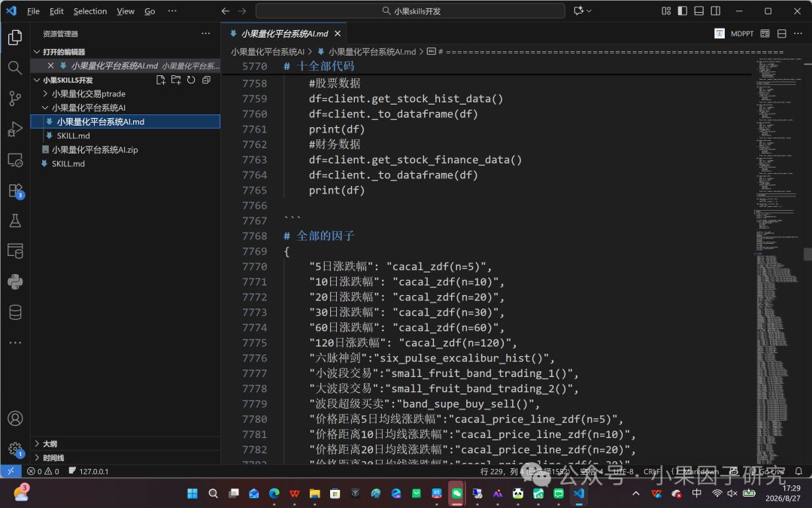Image resolution: width=812 pixels, height=508 pixels.
Task: Open the Edit menu
Action: coord(56,11)
